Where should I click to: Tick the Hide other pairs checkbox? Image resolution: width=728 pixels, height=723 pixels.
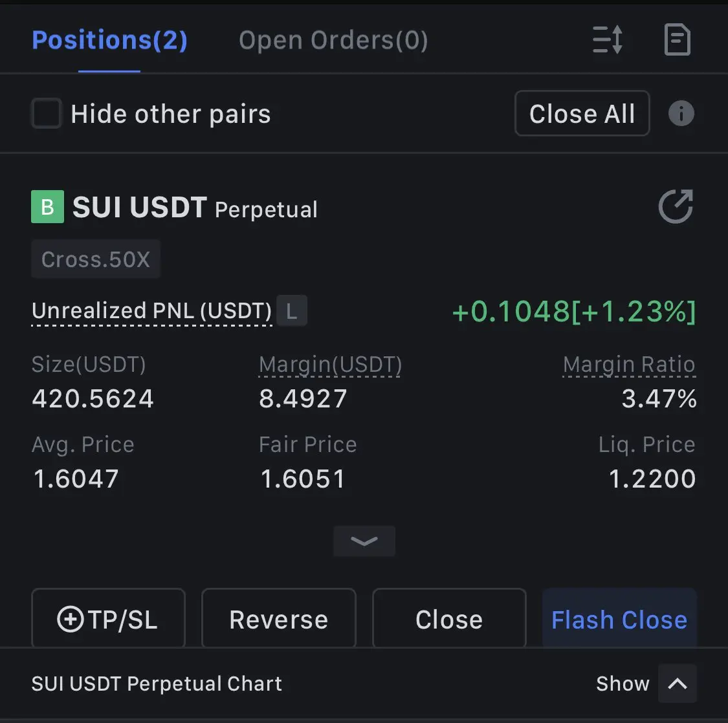pos(46,113)
